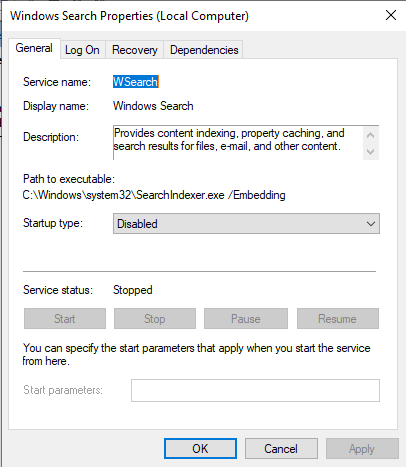
Task: Click the description scroll down arrow
Action: (x=370, y=152)
